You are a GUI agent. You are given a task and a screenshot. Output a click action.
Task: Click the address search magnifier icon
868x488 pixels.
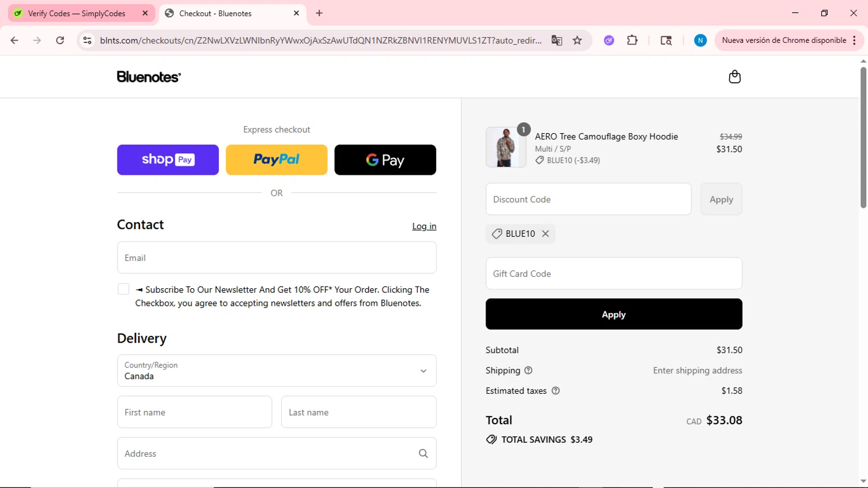click(423, 453)
